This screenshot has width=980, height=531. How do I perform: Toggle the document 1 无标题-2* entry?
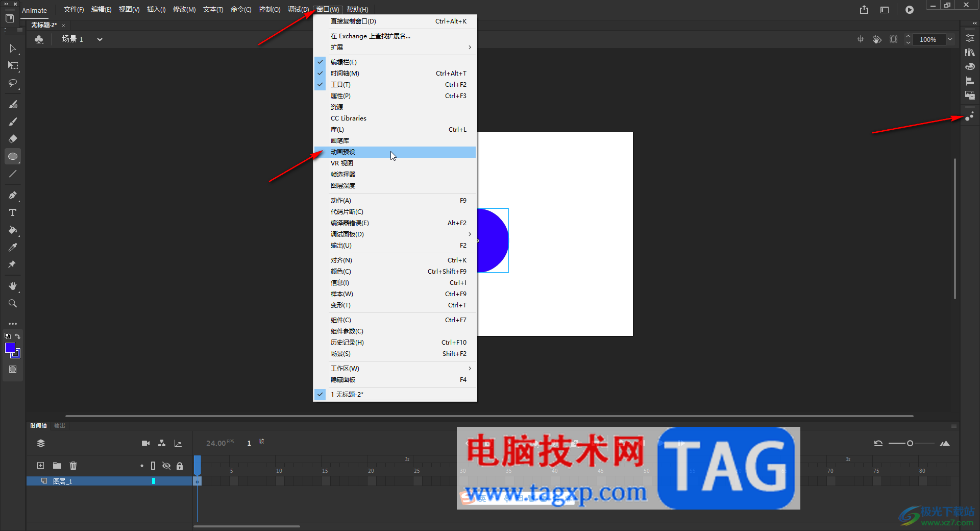point(395,395)
